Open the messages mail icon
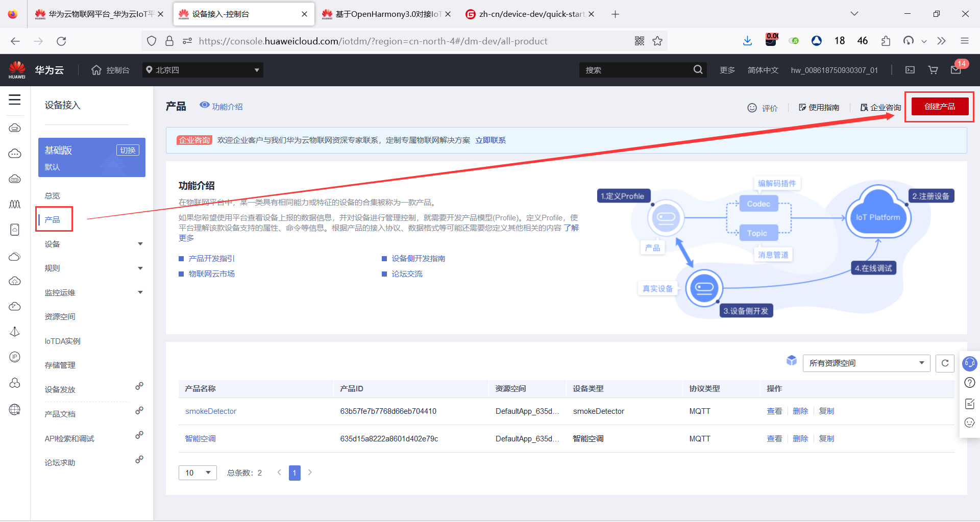 [956, 70]
